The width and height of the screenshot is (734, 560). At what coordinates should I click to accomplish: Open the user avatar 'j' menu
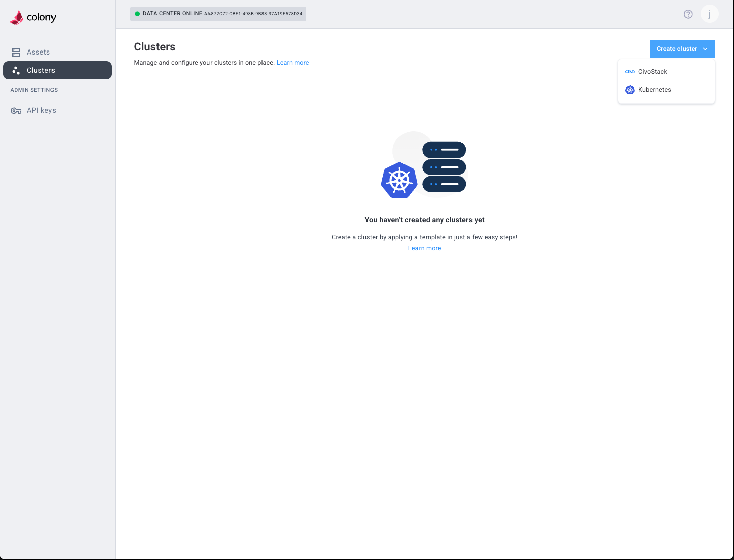710,14
